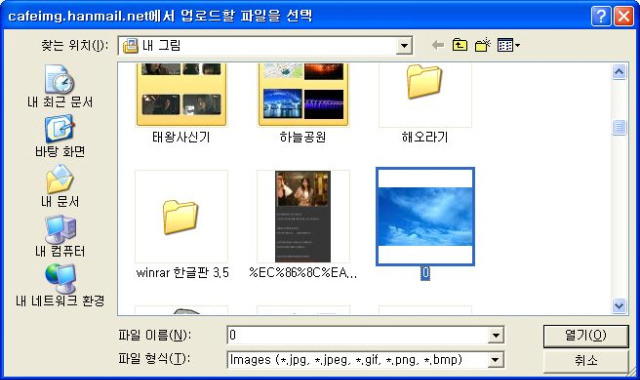The width and height of the screenshot is (640, 380).
Task: Click the 해오라기 folder name label
Action: click(x=425, y=137)
